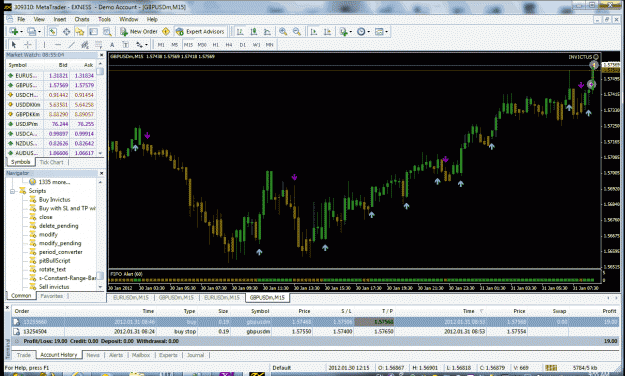
Task: Zoom in on the chart
Action: tap(283, 31)
